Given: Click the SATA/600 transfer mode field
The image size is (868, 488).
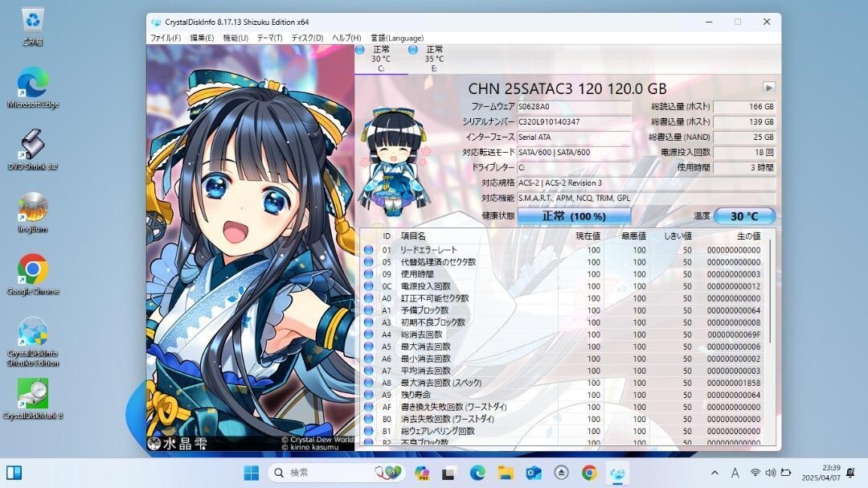Looking at the screenshot, I should [x=574, y=152].
